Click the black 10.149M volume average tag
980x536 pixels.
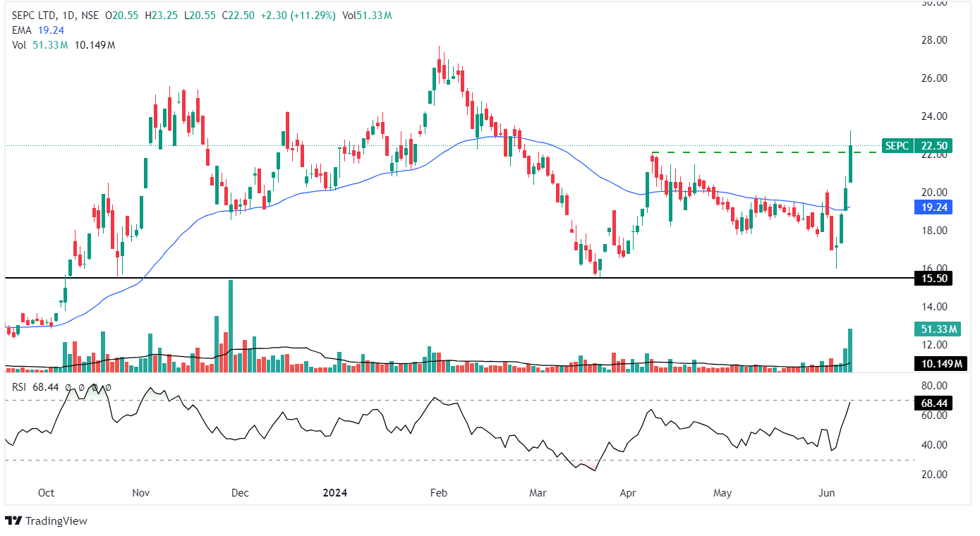pos(938,364)
